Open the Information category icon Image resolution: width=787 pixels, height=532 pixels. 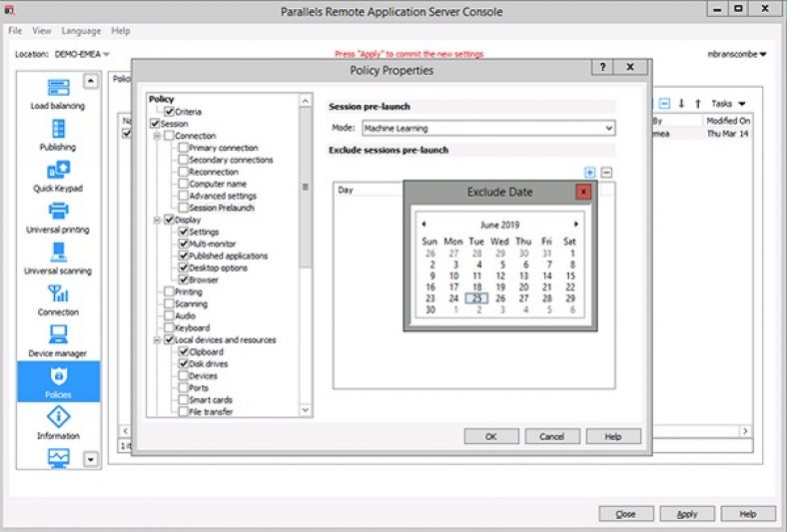[x=58, y=423]
